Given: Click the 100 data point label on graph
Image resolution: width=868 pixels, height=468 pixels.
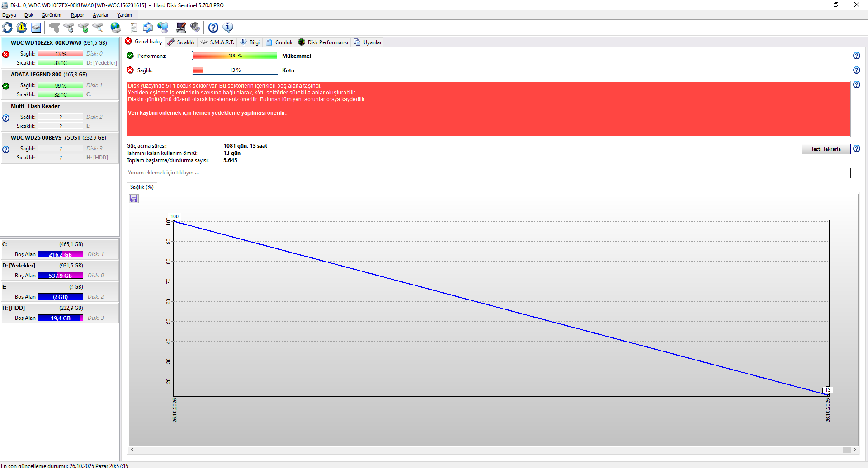Looking at the screenshot, I should pos(175,216).
